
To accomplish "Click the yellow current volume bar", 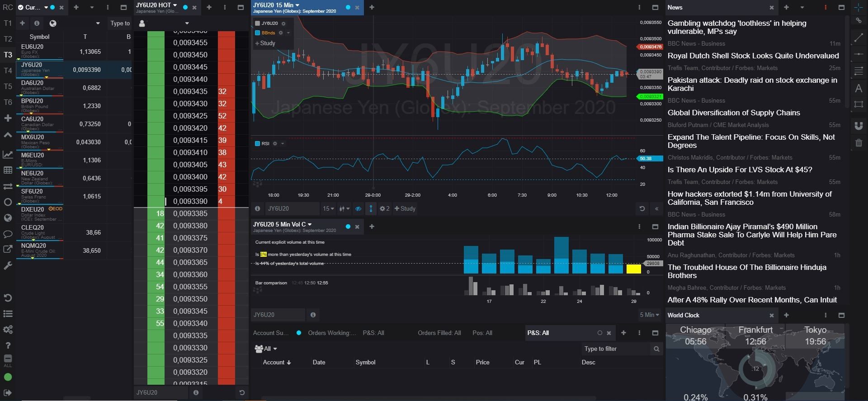I will coord(633,269).
